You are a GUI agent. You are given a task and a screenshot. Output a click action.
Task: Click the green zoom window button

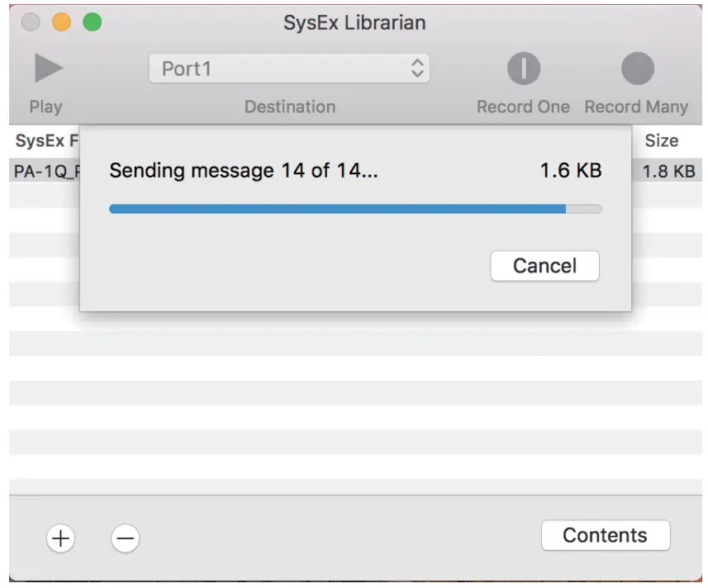coord(92,21)
